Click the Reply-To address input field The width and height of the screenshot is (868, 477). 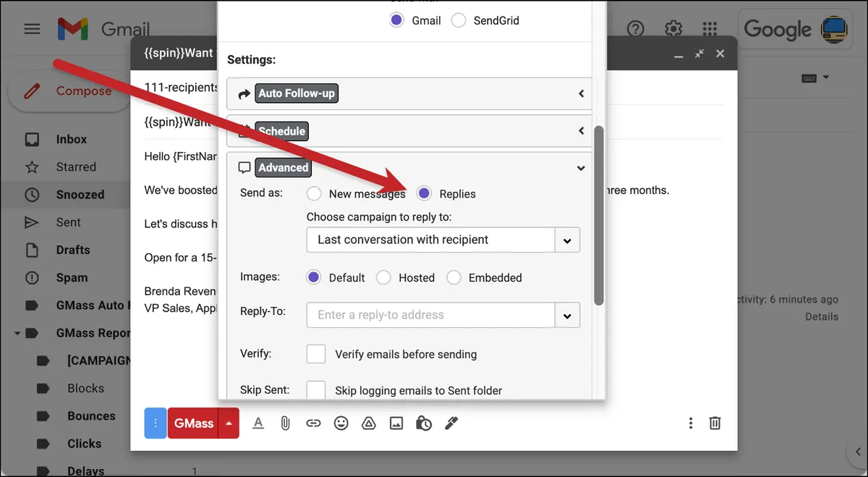pyautogui.click(x=431, y=315)
